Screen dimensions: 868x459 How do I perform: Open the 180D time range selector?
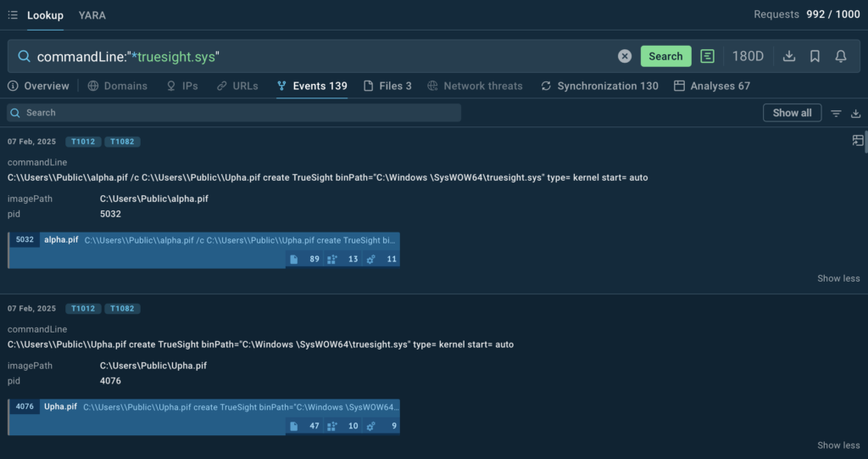[748, 56]
